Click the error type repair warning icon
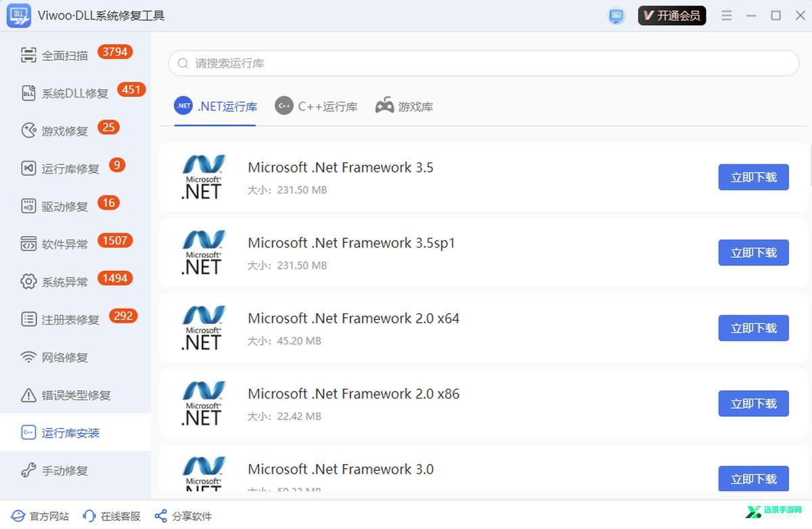 (x=28, y=395)
